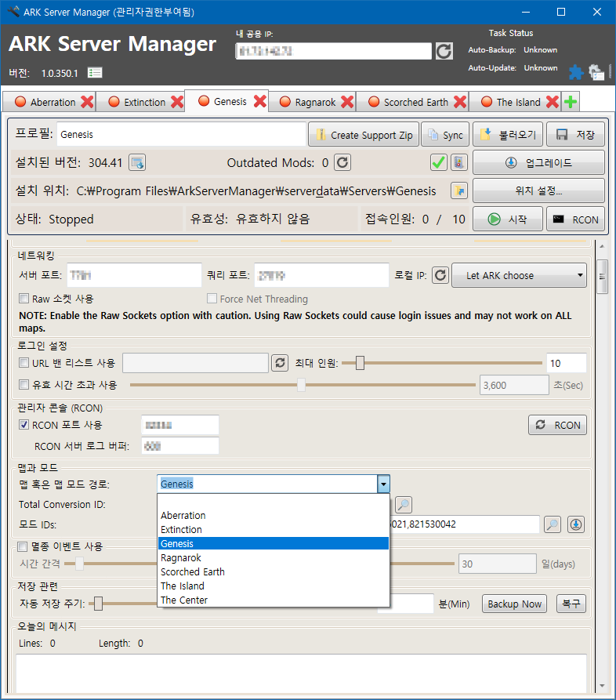
Task: Add a new server profile tab
Action: 571,102
